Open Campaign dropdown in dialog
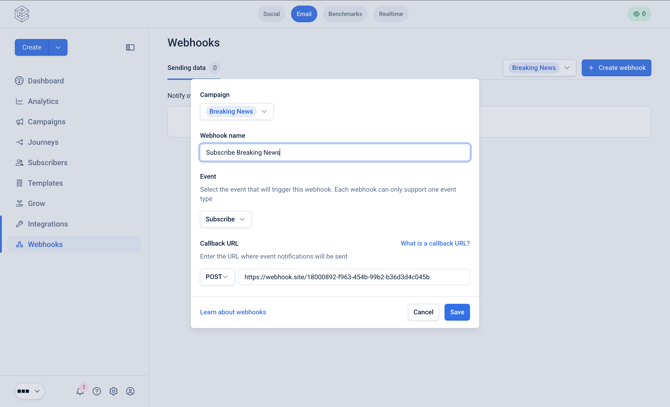670x407 pixels. click(237, 111)
